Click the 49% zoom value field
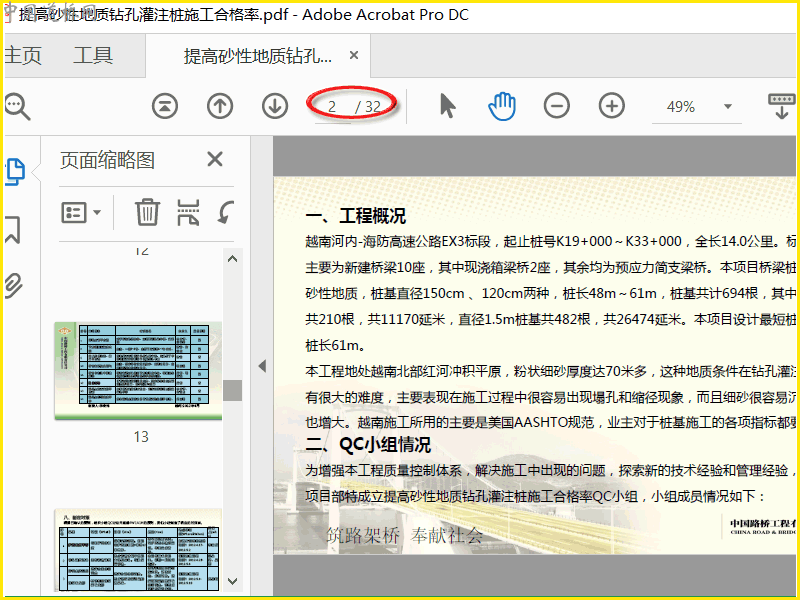Viewport: 800px width, 600px height. pos(681,107)
